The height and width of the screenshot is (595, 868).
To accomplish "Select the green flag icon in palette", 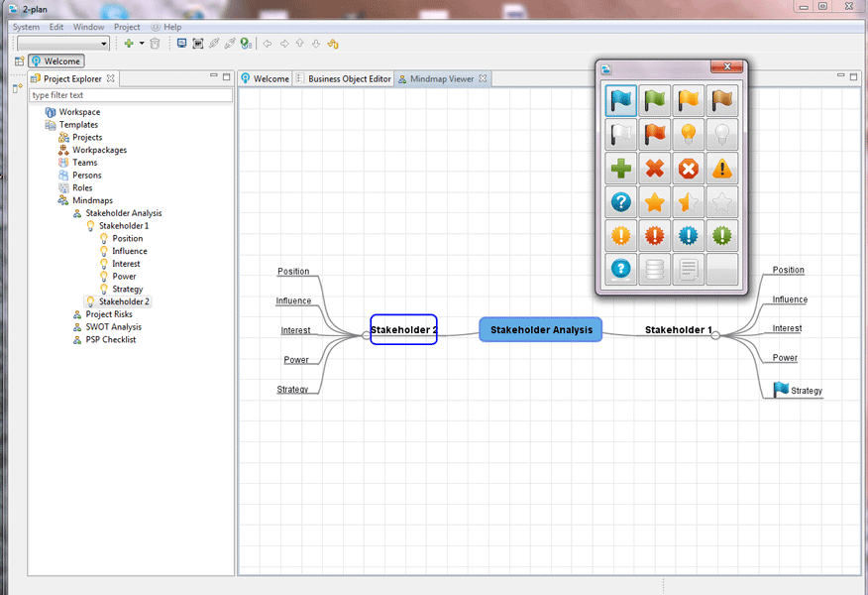I will pyautogui.click(x=655, y=100).
